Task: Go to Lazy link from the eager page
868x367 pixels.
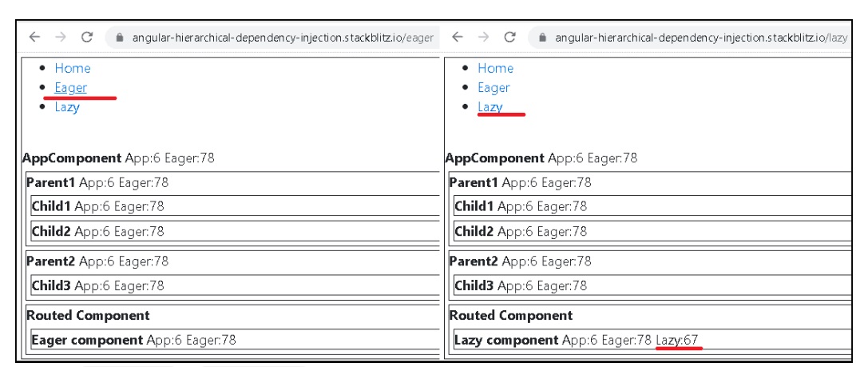Action: coord(66,107)
